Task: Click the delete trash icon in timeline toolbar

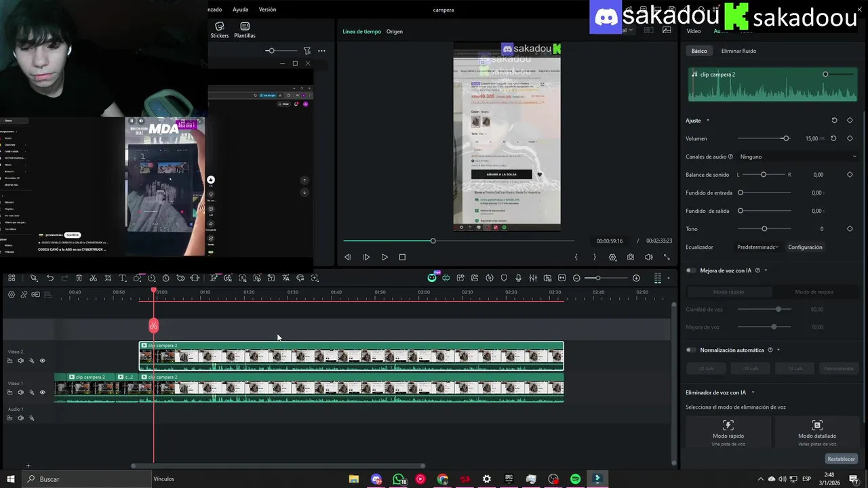Action: (x=79, y=278)
